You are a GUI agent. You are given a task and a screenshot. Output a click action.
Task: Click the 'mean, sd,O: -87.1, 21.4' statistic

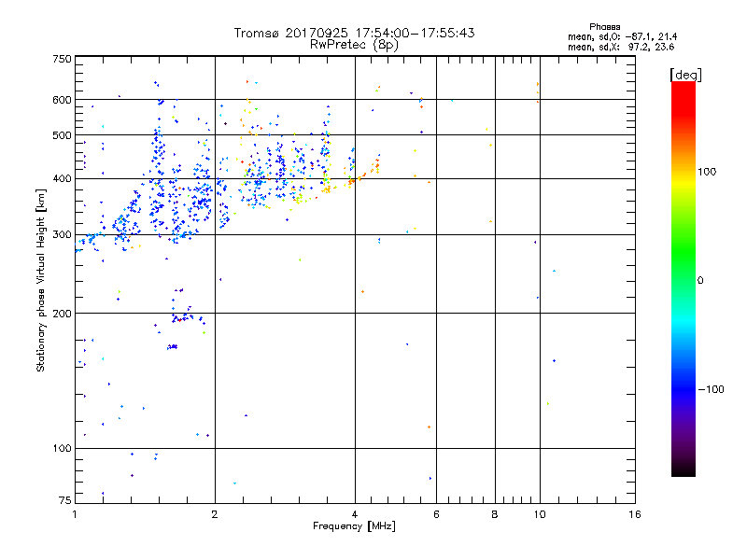click(x=622, y=36)
